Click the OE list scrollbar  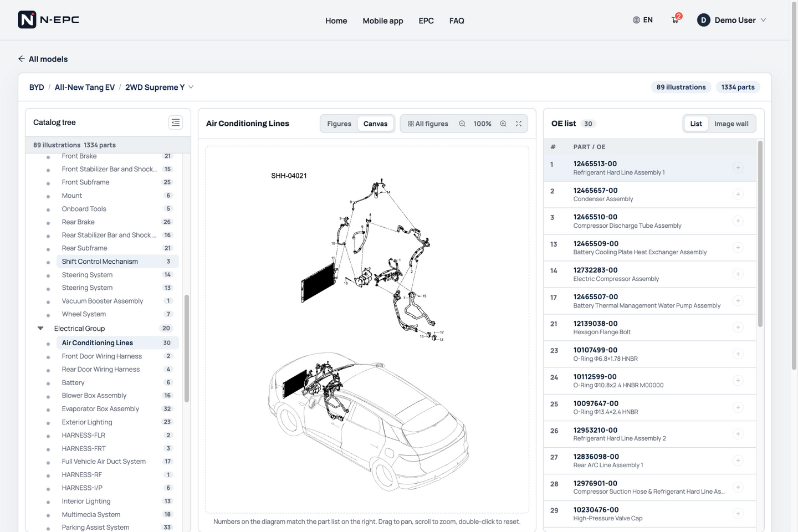[x=760, y=233]
